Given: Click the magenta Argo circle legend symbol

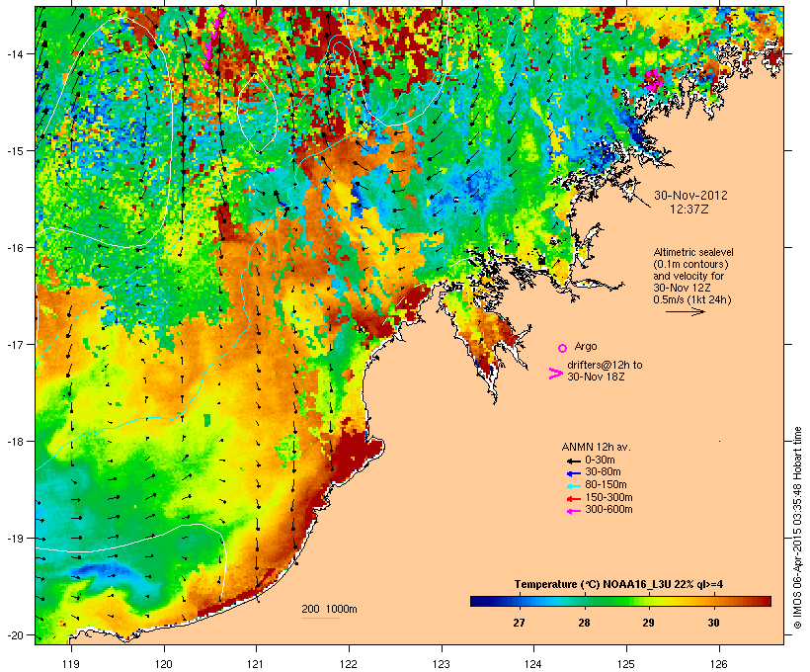Looking at the screenshot, I should pos(563,348).
